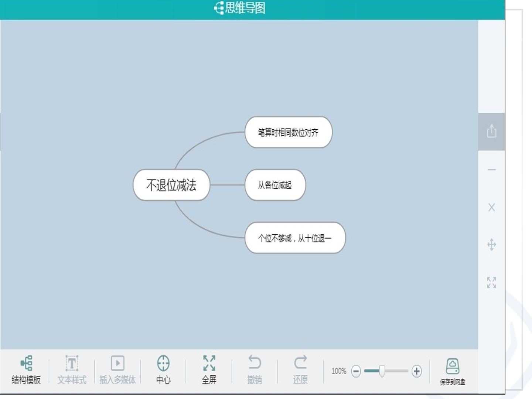This screenshot has height=399, width=532.
Task: Select the node 笔算时相同数位对齐
Action: (288, 132)
